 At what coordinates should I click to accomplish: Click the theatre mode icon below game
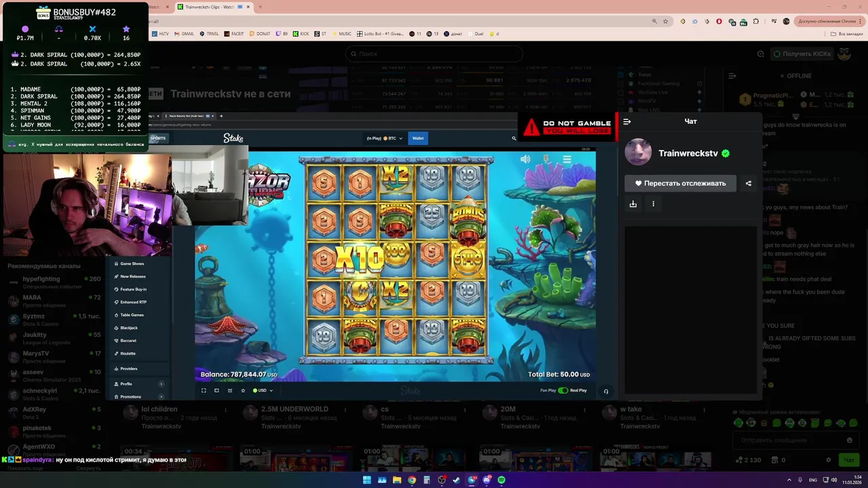216,390
